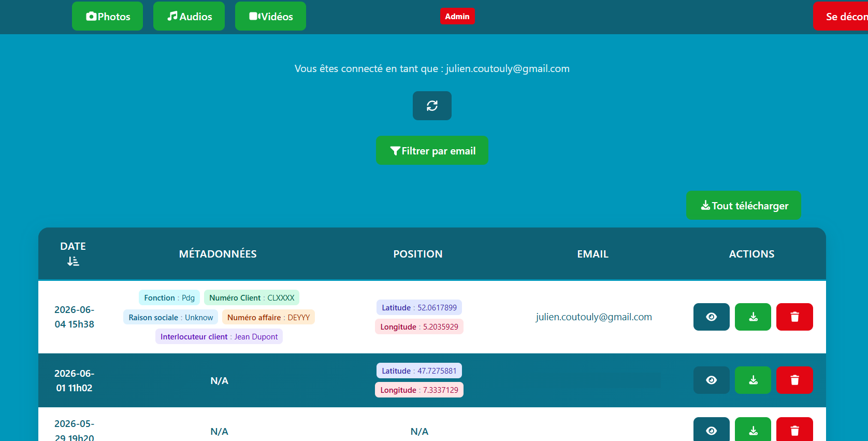The width and height of the screenshot is (868, 441).
Task: Click the MÉTADONNÉES column header
Action: pyautogui.click(x=218, y=254)
